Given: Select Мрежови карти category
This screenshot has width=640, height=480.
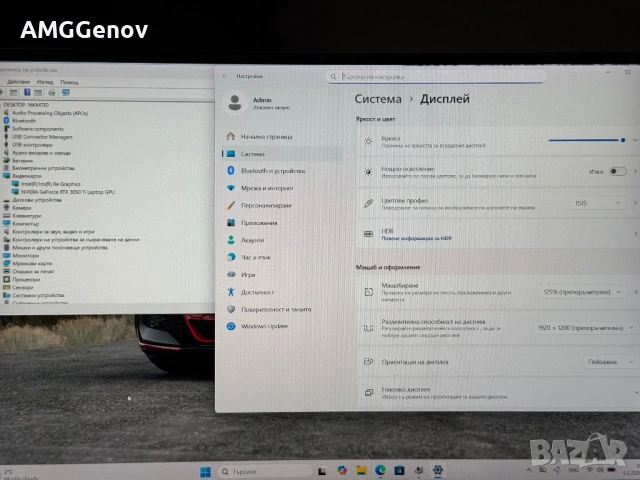Looking at the screenshot, I should coord(32,263).
